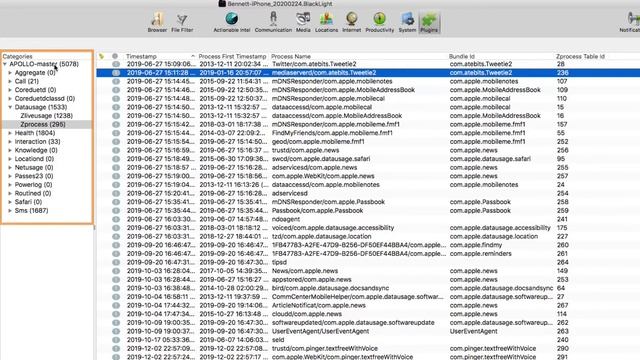The image size is (640, 360).
Task: Click the Bennett-iPhone_20200224.BlackLight window title
Action: [280, 4]
